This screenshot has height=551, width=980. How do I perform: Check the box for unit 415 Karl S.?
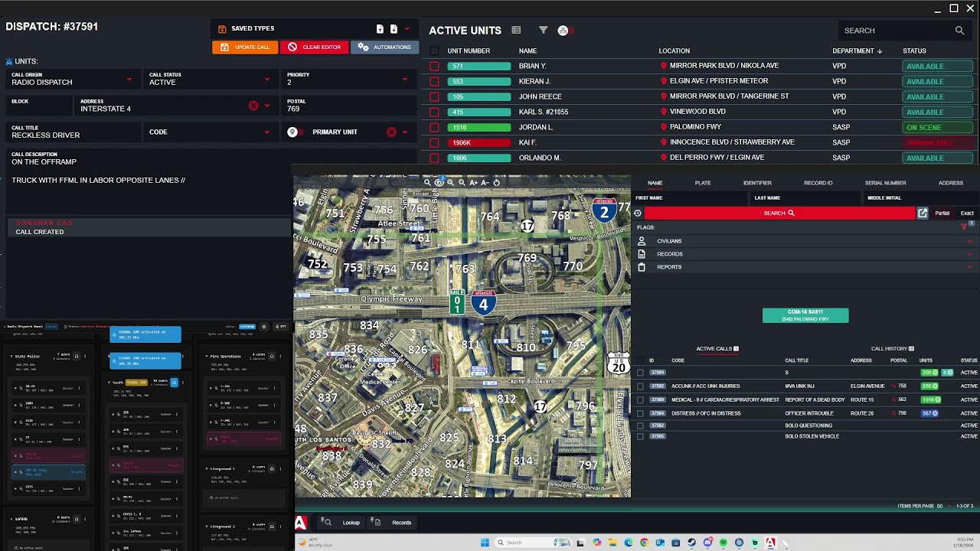point(434,112)
